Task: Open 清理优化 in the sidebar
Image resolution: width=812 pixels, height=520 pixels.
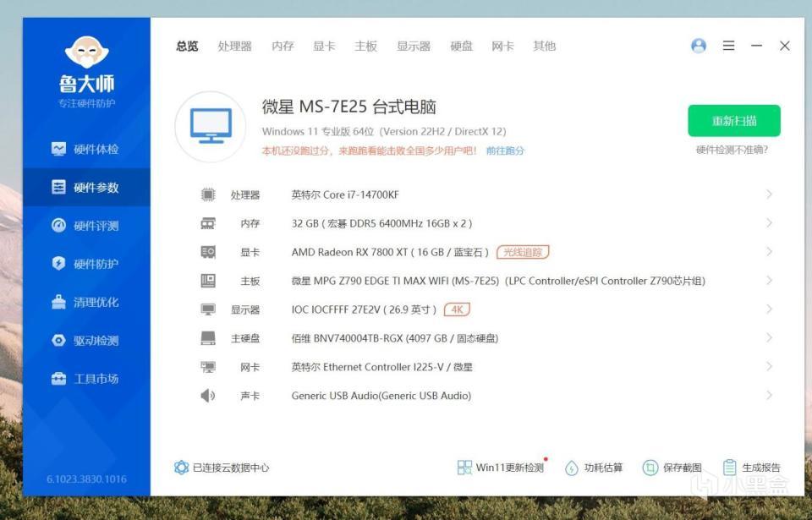Action: tap(86, 302)
